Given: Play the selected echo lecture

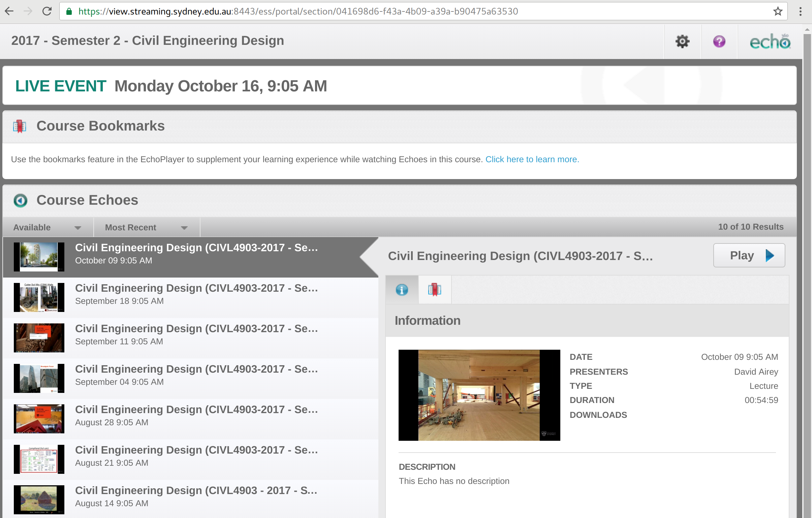Looking at the screenshot, I should [749, 255].
